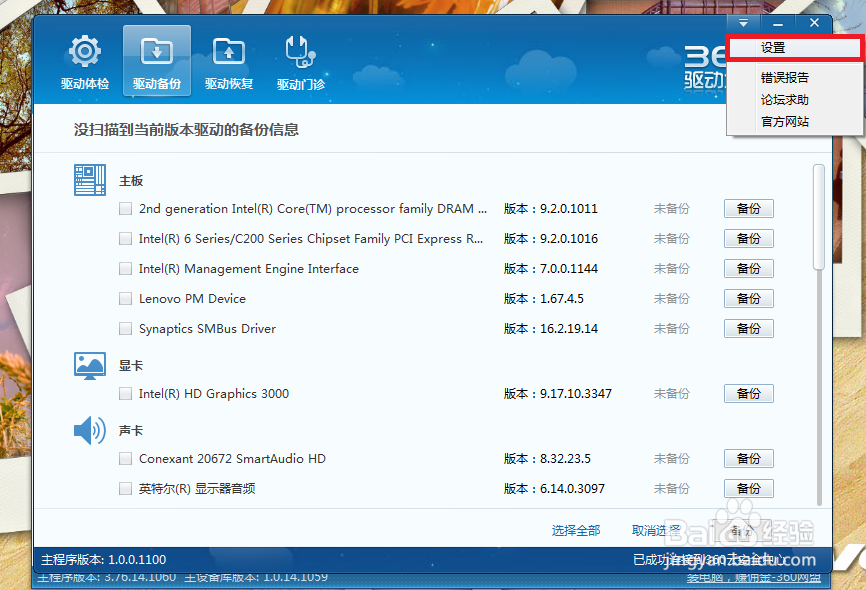Viewport: 866px width, 590px height.
Task: Click the 显卡 category heading
Action: coord(131,366)
